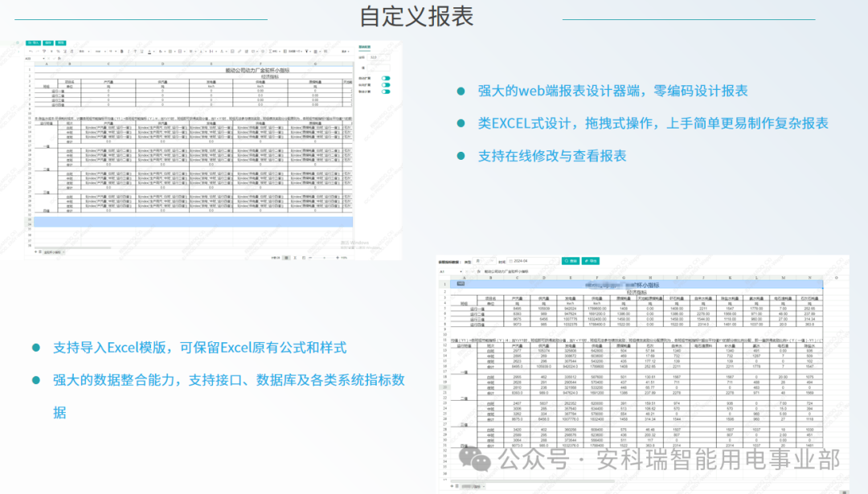868x494 pixels.
Task: Click the fx formula icon in designer formula bar
Action: (59, 58)
